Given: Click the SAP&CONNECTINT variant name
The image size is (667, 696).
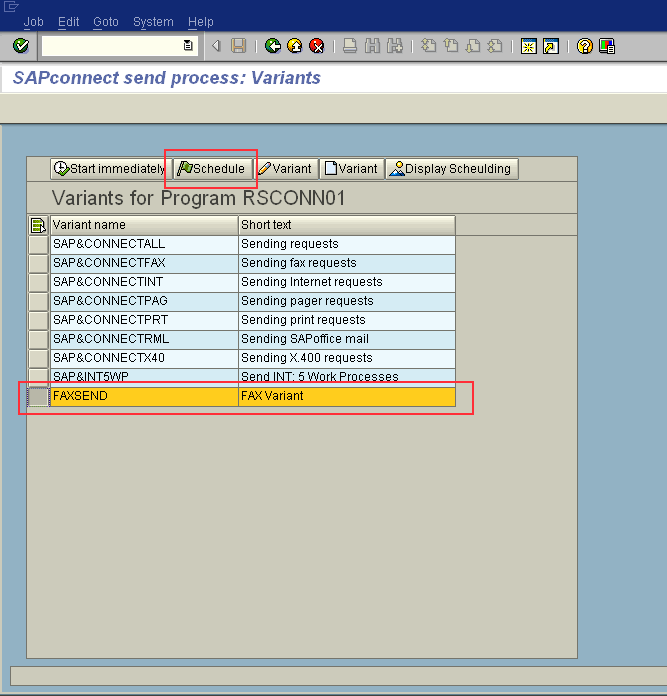Looking at the screenshot, I should click(x=144, y=282).
